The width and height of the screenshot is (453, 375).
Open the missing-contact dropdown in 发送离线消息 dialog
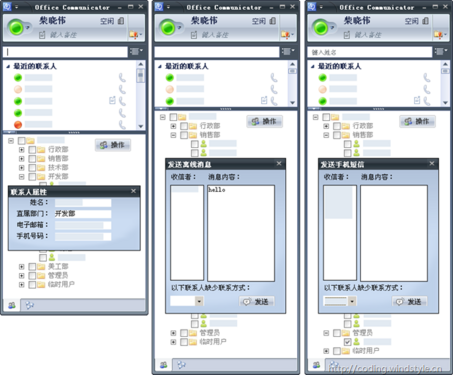coord(199,301)
